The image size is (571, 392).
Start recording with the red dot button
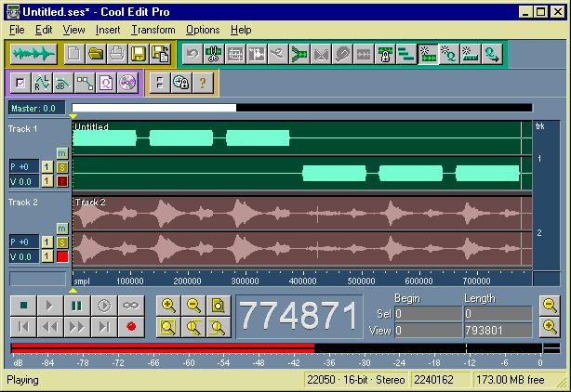[x=131, y=327]
